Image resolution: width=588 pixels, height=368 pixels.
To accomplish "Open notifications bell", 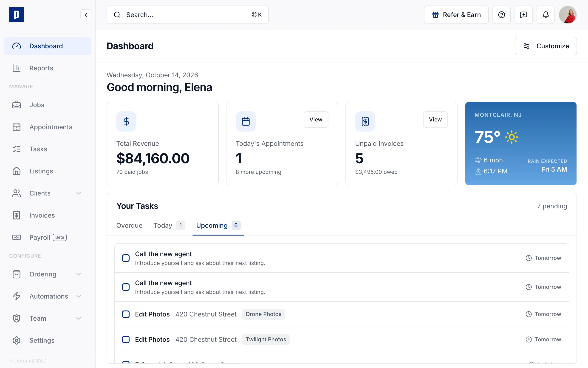I will pos(546,15).
